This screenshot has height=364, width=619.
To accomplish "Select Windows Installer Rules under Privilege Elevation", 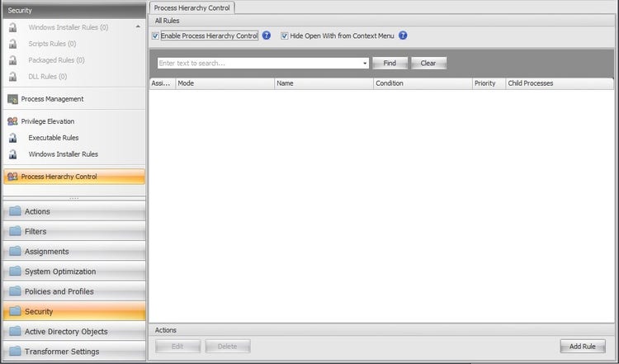I will 64,154.
